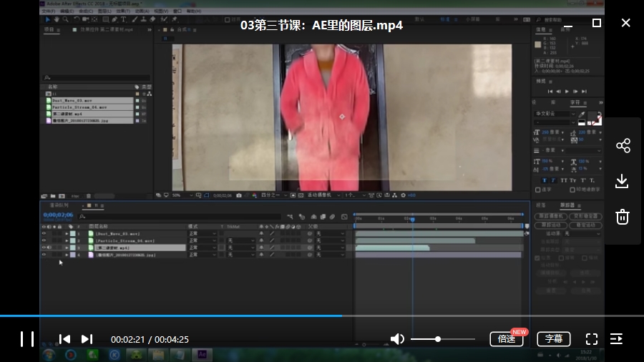Expand layer 4 jpg image properties
The width and height of the screenshot is (644, 362).
[x=67, y=255]
